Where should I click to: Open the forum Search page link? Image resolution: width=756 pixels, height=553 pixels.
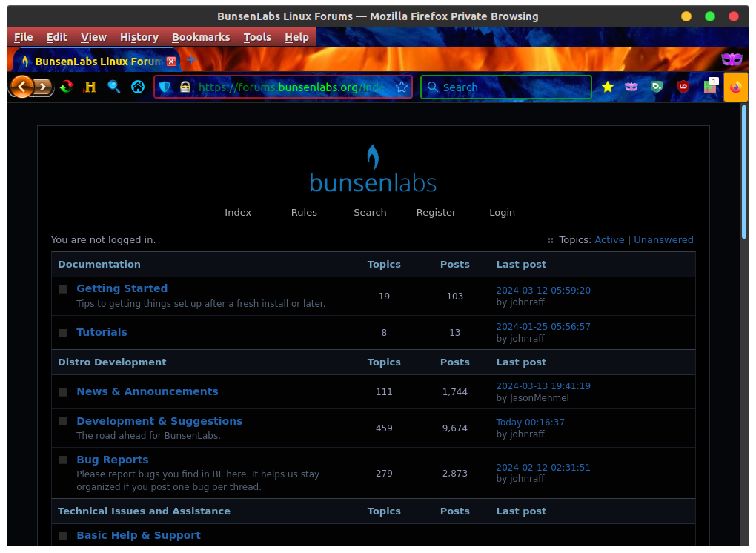pyautogui.click(x=370, y=213)
